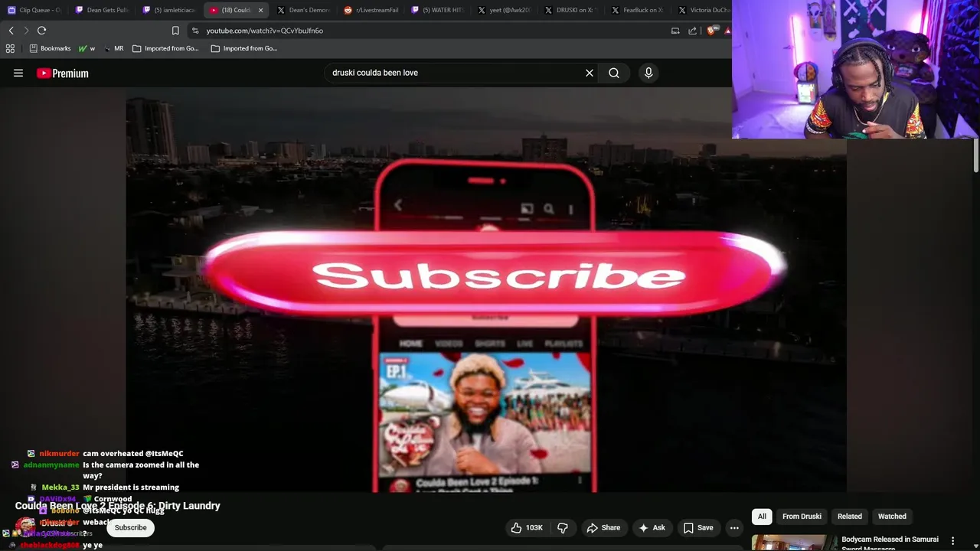Go to YouTube Premium home logo
Image resolution: width=980 pixels, height=551 pixels.
63,73
